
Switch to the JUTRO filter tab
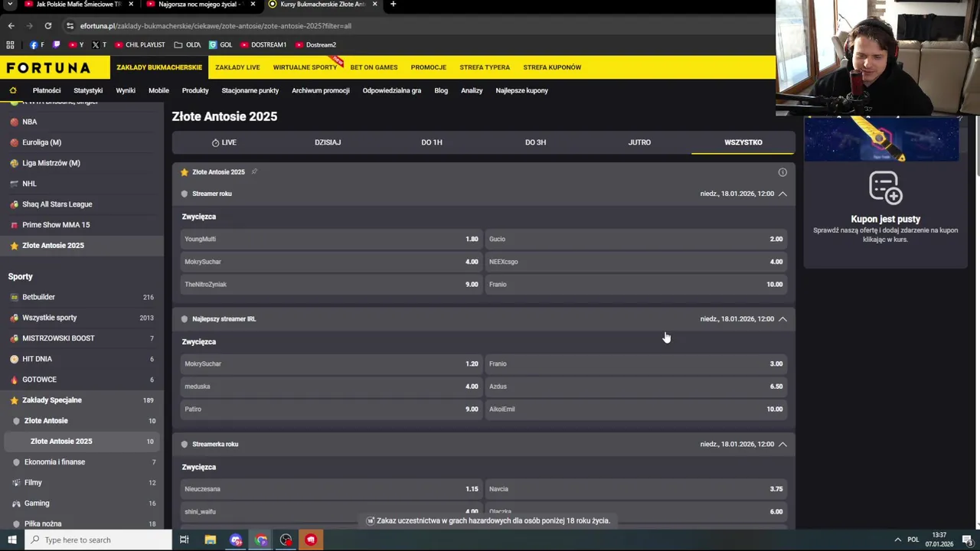tap(639, 142)
